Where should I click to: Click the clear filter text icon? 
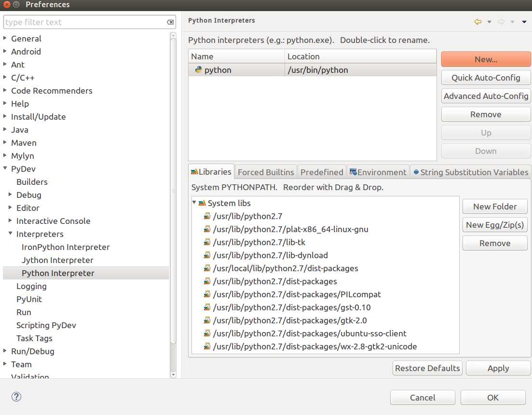[x=170, y=22]
